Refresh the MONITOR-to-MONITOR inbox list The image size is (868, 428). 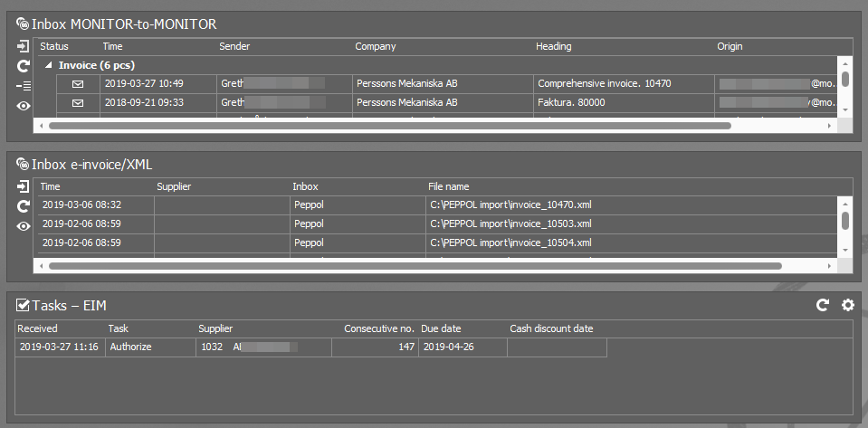click(x=24, y=66)
